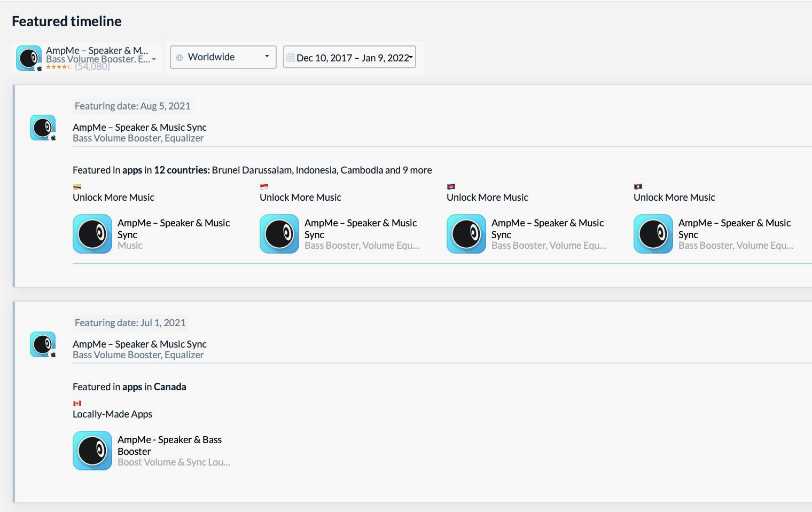Open Unlock More Music under the Laos flag

click(x=674, y=197)
